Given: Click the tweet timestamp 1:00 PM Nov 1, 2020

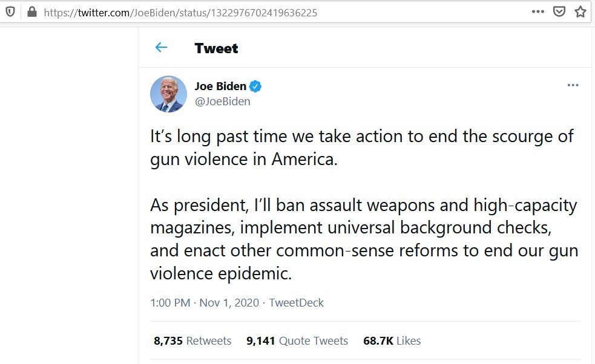Looking at the screenshot, I should 205,303.
